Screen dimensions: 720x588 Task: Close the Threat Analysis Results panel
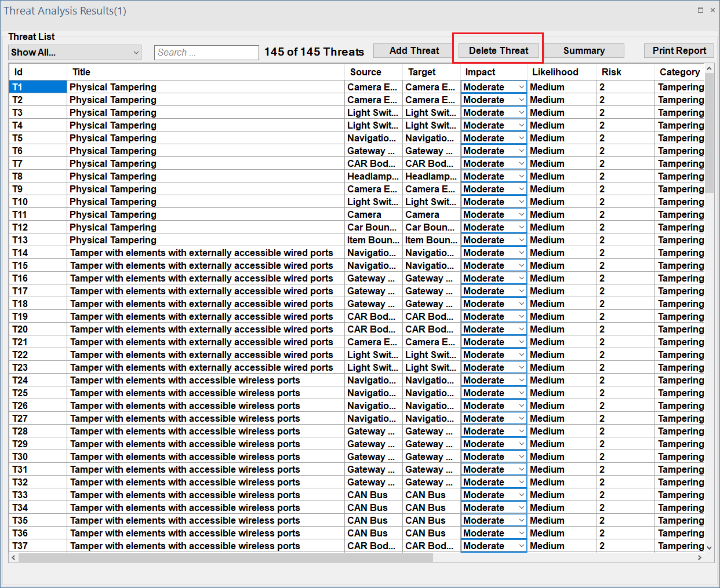[712, 10]
